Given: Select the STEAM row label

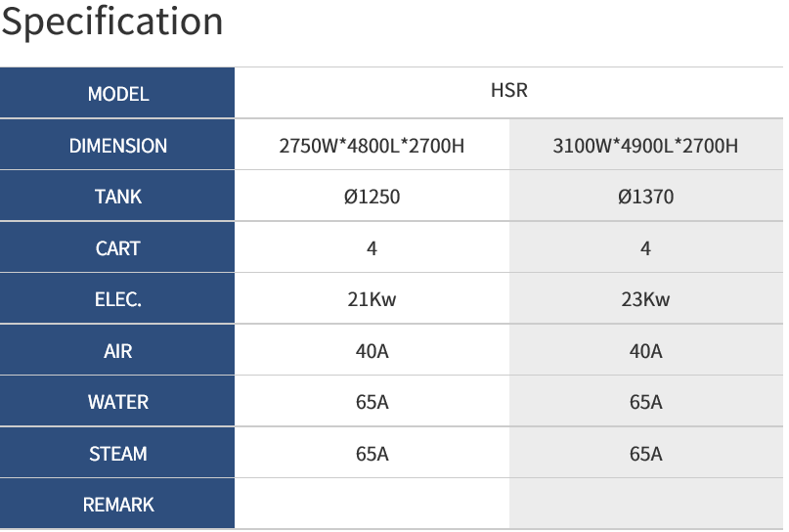Looking at the screenshot, I should (x=117, y=453).
